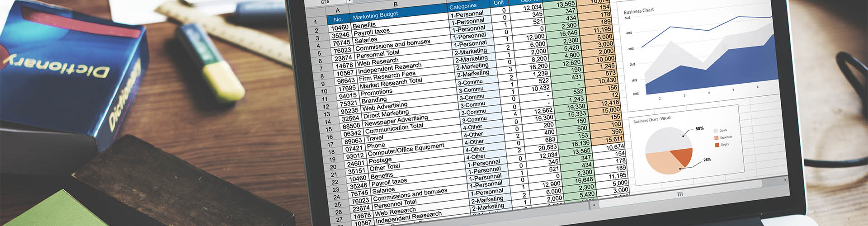Select column B header
Viewport: 868px width, 226px height.
(x=396, y=5)
